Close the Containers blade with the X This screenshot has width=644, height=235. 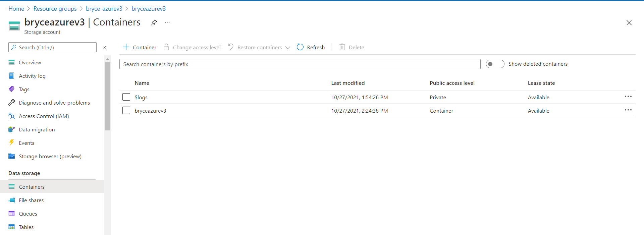pyautogui.click(x=629, y=23)
